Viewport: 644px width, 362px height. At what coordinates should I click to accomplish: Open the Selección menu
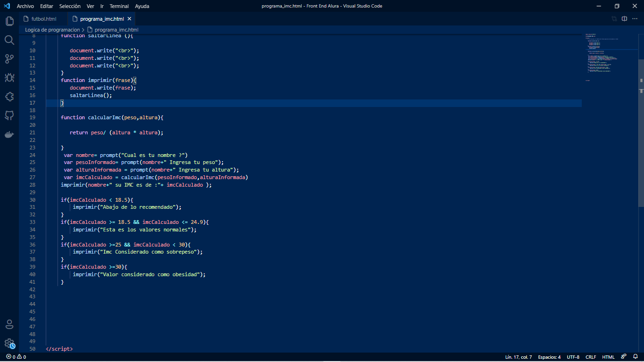pos(70,6)
